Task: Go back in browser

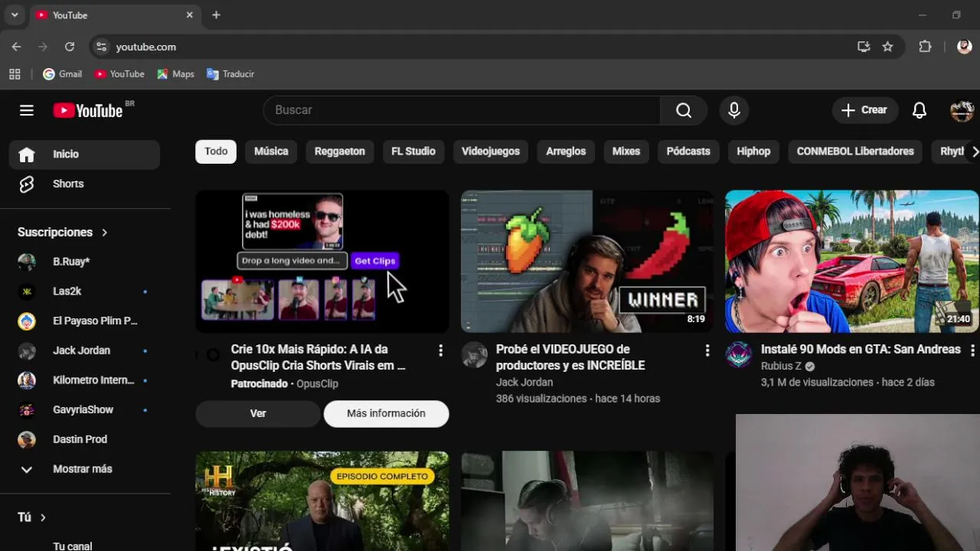Action: click(16, 47)
